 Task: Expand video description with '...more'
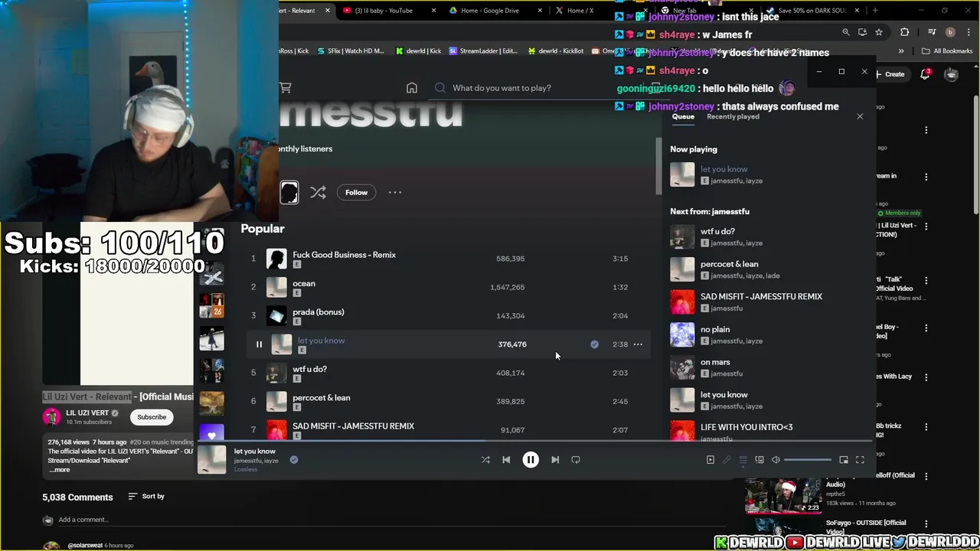point(60,470)
